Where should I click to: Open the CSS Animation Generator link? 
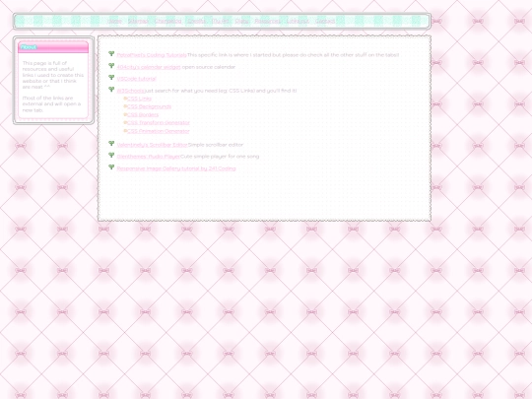tap(159, 131)
